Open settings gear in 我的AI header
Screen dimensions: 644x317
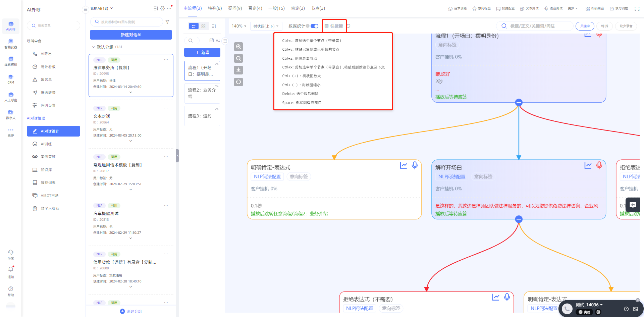pyautogui.click(x=162, y=8)
